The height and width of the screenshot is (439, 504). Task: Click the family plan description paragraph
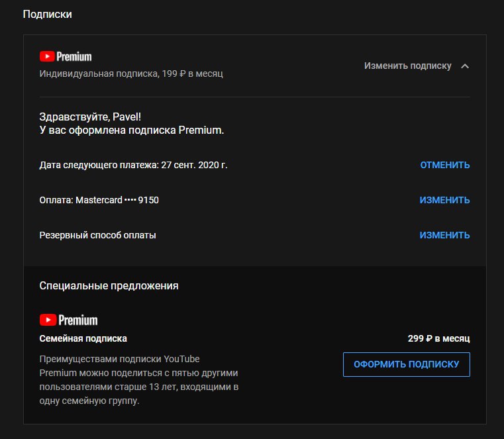point(139,380)
